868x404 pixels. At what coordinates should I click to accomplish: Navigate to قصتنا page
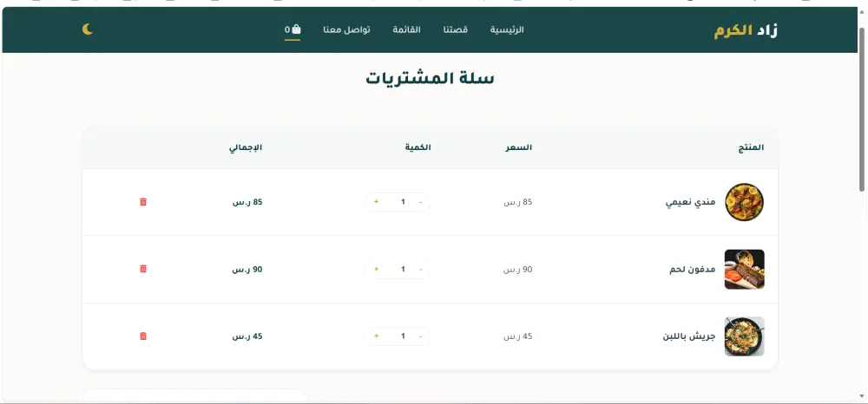[456, 29]
